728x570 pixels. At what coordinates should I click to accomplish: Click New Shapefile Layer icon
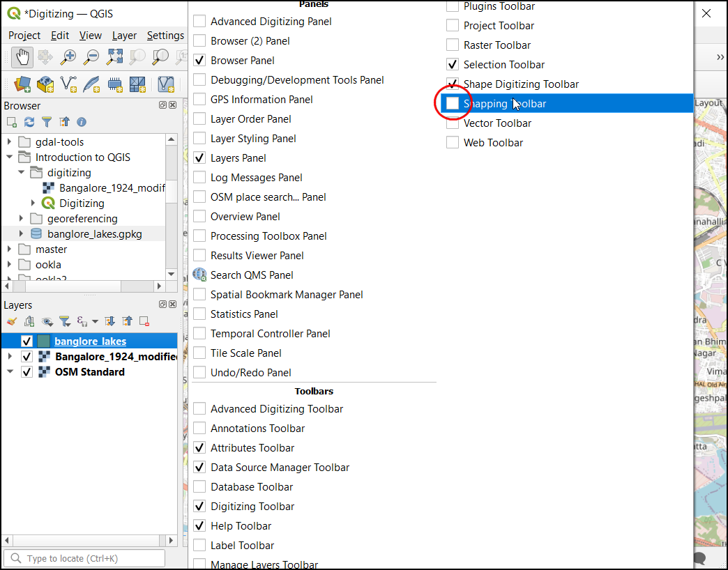coord(68,84)
